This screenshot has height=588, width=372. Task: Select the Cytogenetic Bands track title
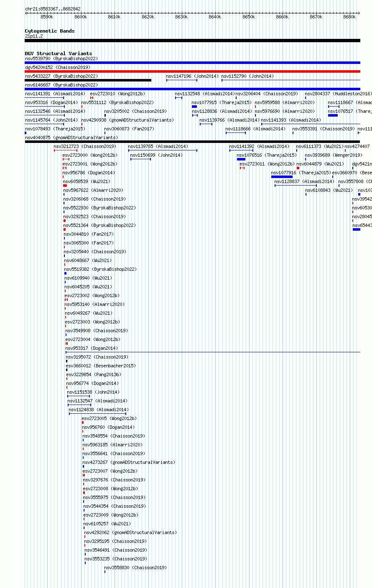(x=50, y=31)
